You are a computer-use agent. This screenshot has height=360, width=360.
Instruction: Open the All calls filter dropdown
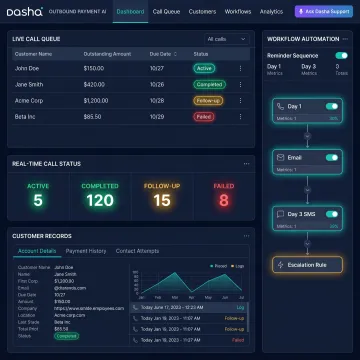click(x=226, y=39)
